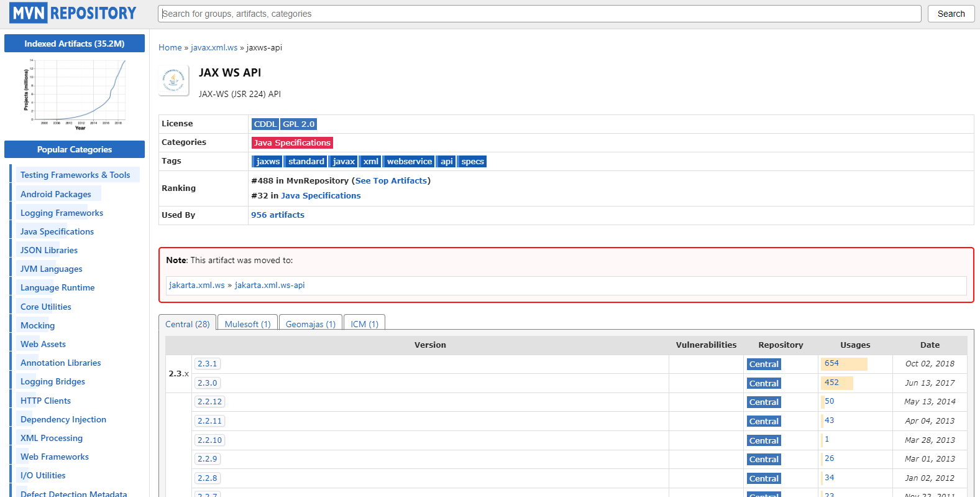Follow the jakarta.xml.ws group link

(x=197, y=286)
